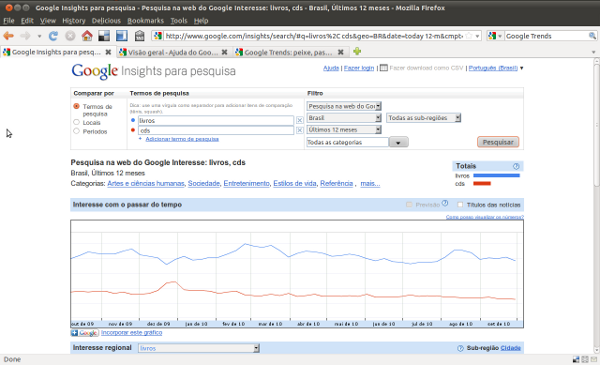Close the Google Insights para pesquisa tab

(108, 52)
